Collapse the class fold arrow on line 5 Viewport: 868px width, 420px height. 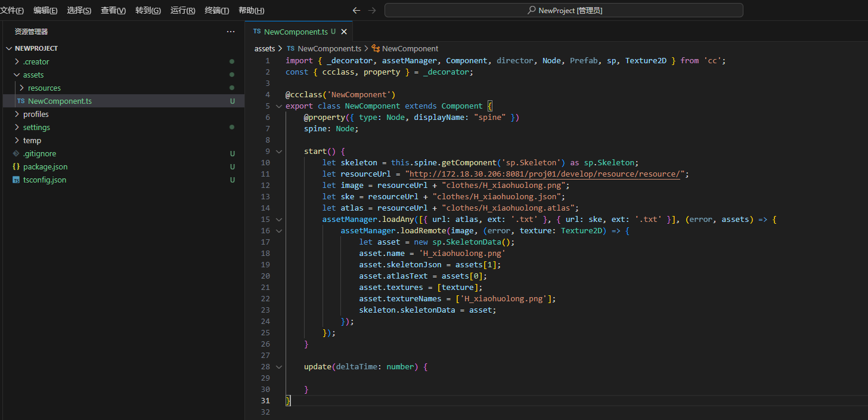278,106
